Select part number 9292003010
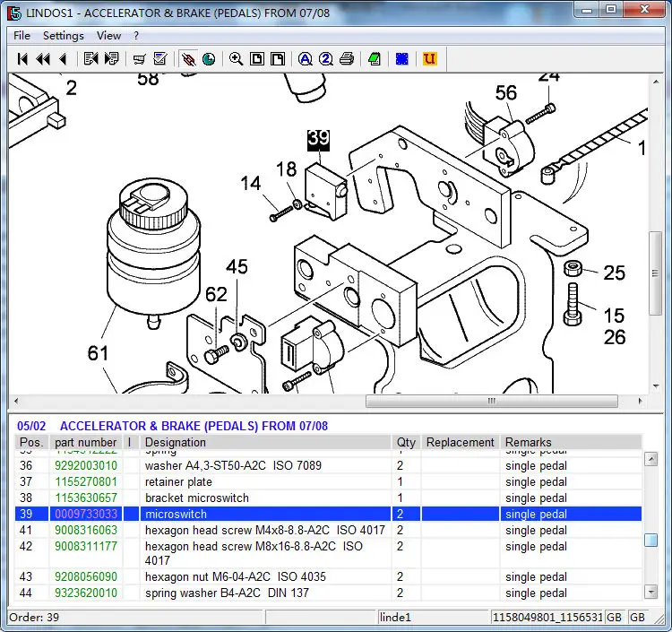672x632 pixels. tap(86, 465)
